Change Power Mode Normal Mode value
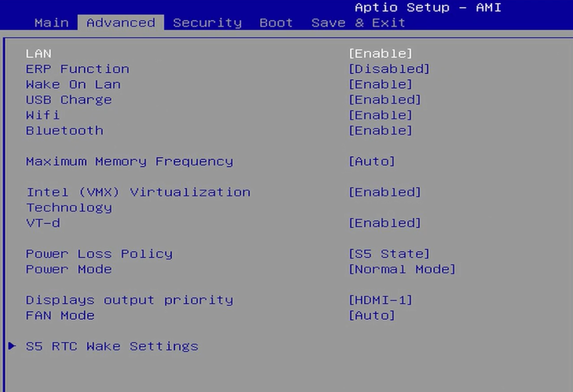The image size is (573, 392). (x=402, y=269)
